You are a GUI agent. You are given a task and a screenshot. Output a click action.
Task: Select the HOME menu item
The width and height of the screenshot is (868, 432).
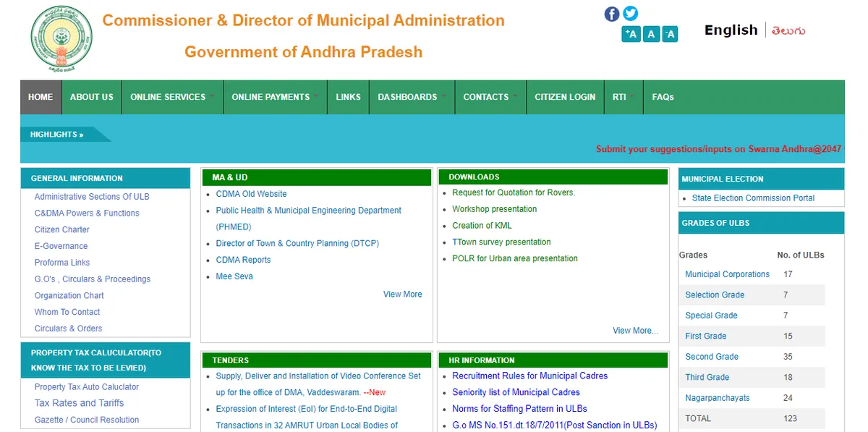[x=41, y=96]
